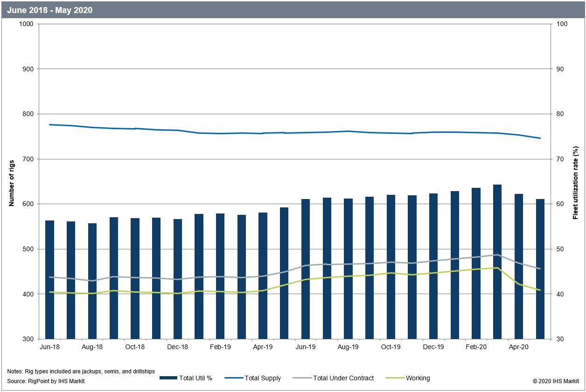Click the gray Total Under Contract legend marker

pos(302,378)
